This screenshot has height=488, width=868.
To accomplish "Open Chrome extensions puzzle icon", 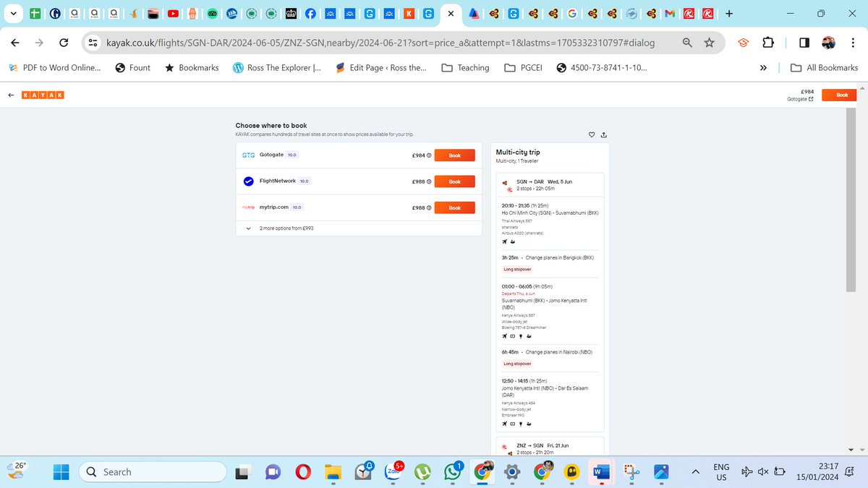I will 768,43.
